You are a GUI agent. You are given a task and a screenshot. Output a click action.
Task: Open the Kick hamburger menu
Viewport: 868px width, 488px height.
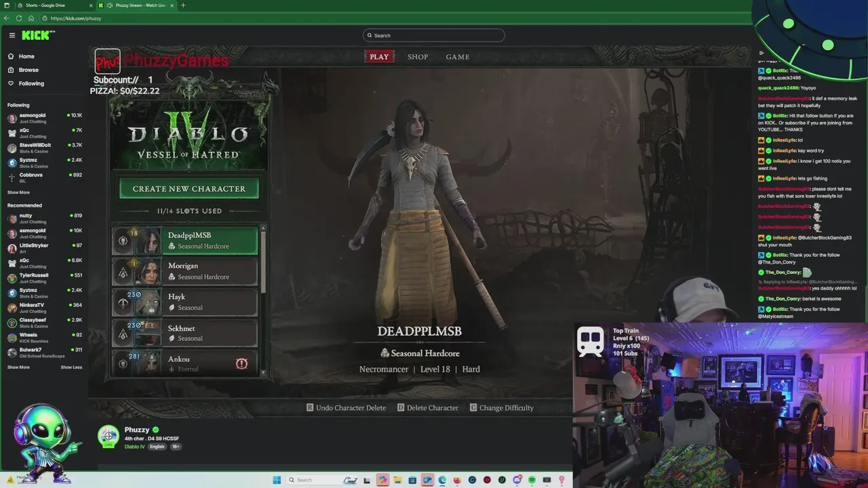pos(12,35)
